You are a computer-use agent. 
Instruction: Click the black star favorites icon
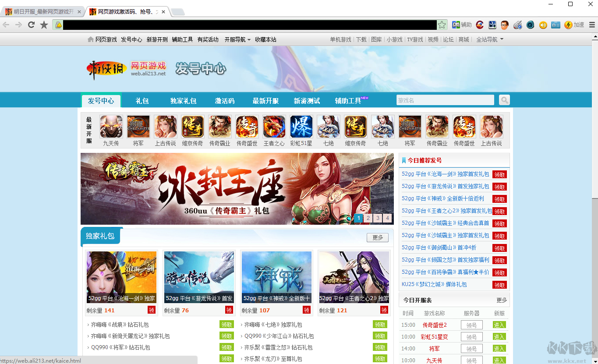(44, 25)
